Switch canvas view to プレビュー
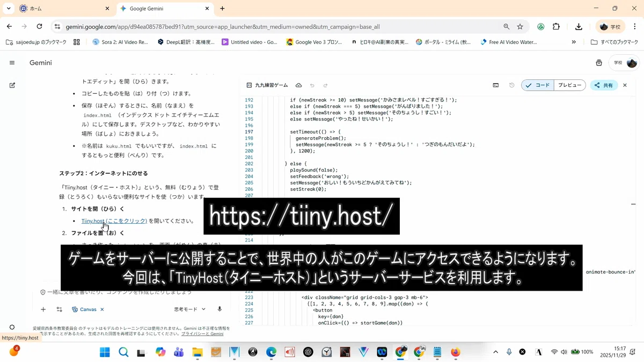This screenshot has height=362, width=644. pos(569,85)
